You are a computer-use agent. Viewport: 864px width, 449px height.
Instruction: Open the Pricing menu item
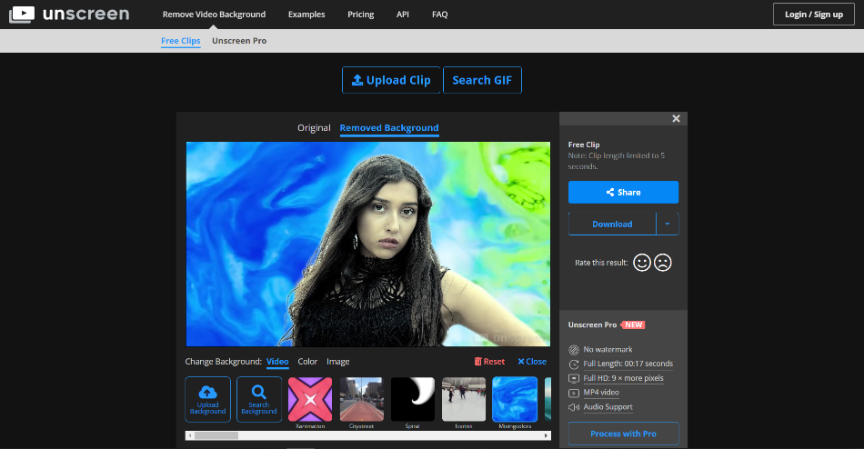click(361, 15)
